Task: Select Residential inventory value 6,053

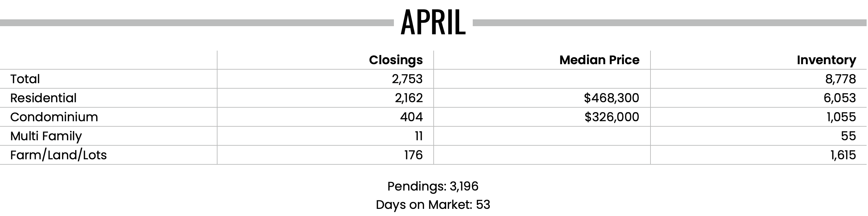Action: [x=840, y=98]
